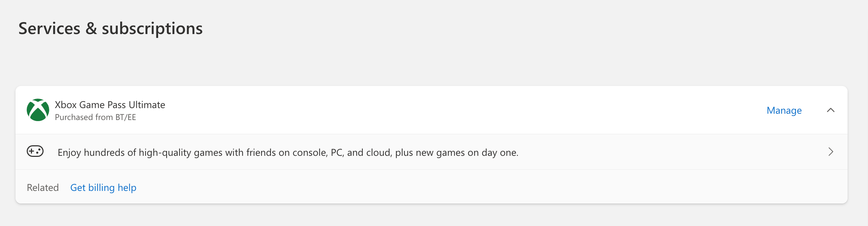
Task: Click the game controller icon
Action: click(35, 152)
